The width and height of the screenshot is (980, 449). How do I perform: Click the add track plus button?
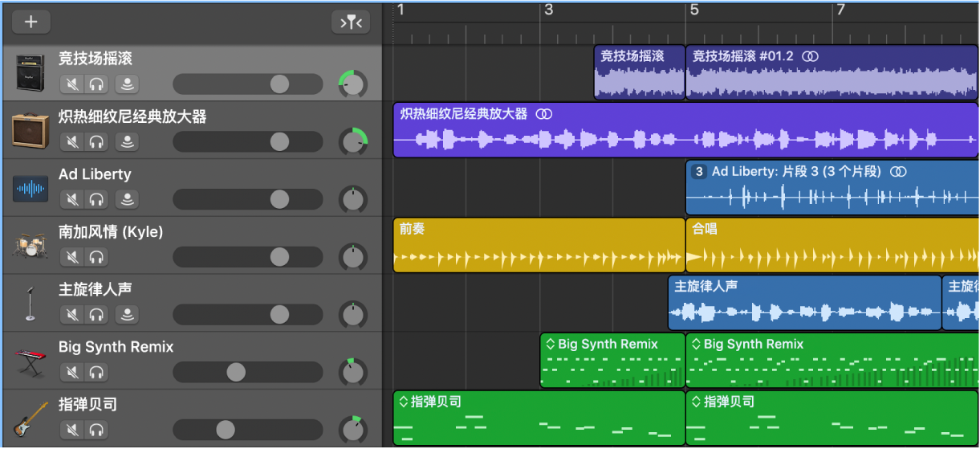point(31,22)
